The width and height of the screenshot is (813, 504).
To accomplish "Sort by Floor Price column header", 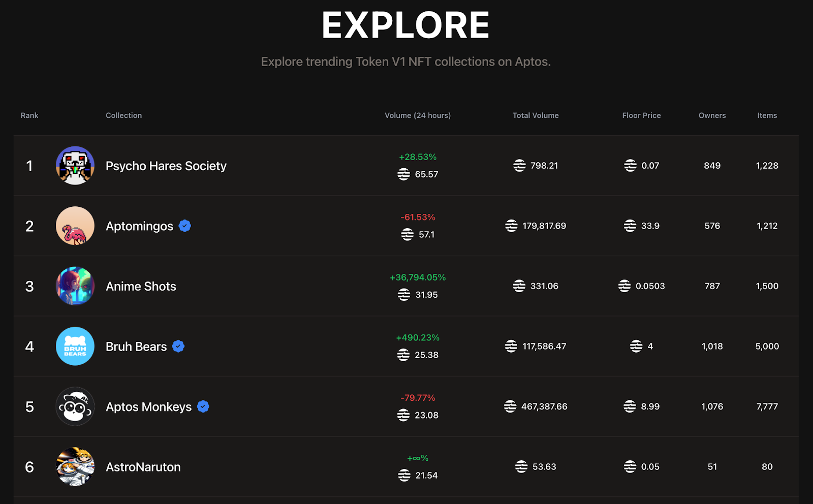I will (641, 115).
